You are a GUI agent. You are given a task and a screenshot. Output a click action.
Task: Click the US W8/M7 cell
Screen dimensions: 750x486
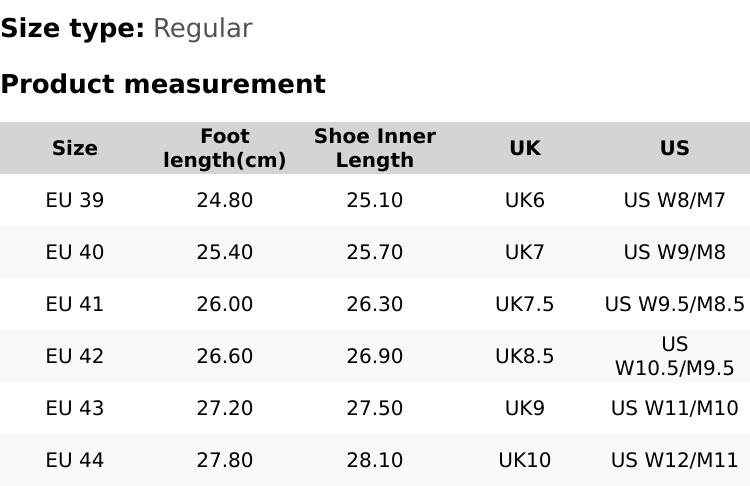[675, 200]
